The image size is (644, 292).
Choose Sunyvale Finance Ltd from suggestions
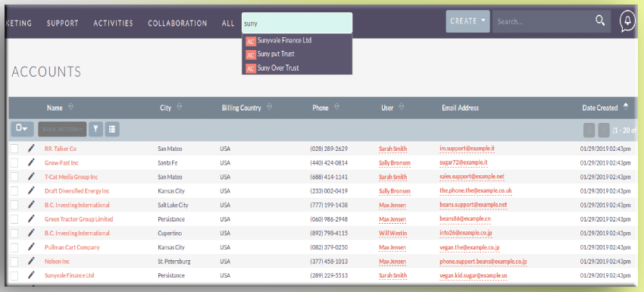(x=284, y=41)
